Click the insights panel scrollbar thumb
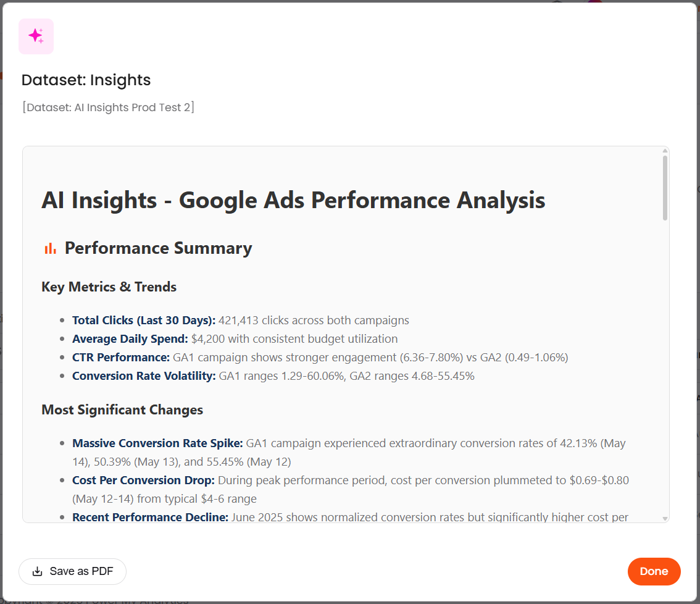700x604 pixels. (x=665, y=188)
